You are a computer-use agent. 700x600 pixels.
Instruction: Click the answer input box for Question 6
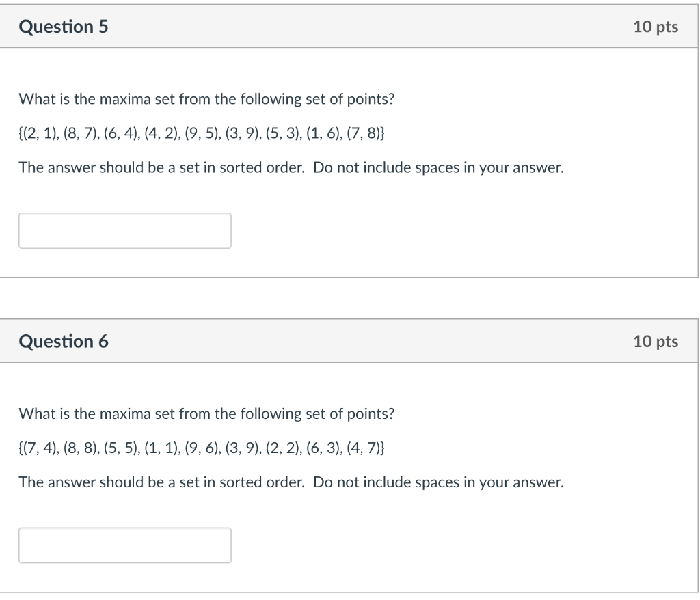point(125,545)
